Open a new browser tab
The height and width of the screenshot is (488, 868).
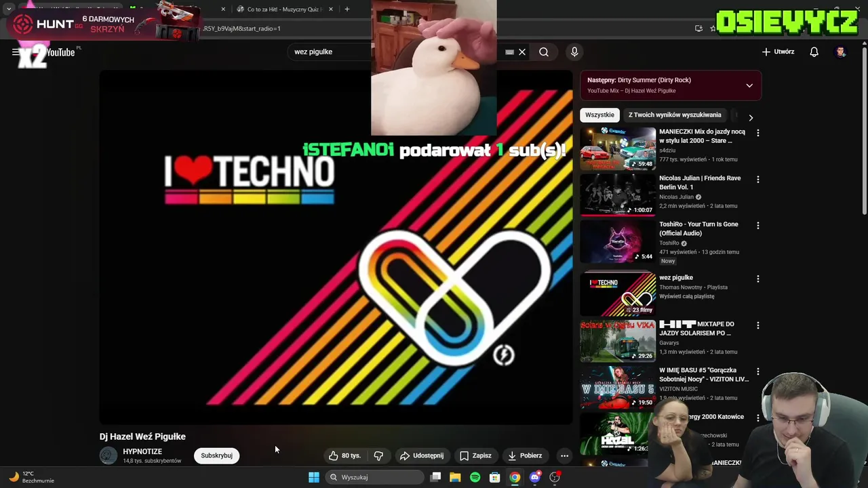(x=347, y=9)
